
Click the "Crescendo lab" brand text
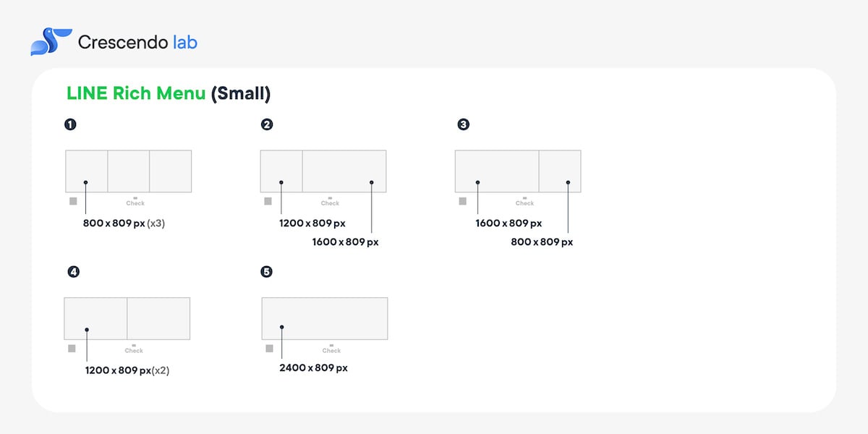(137, 42)
